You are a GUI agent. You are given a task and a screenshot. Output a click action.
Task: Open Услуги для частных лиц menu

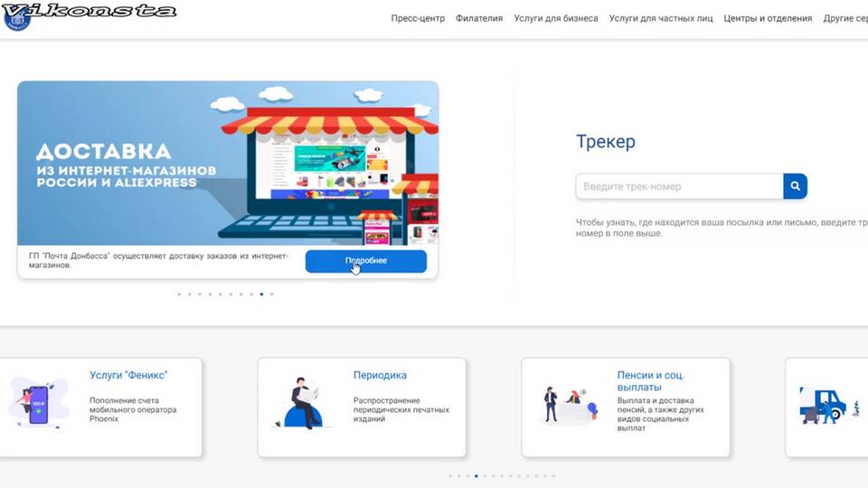[661, 18]
